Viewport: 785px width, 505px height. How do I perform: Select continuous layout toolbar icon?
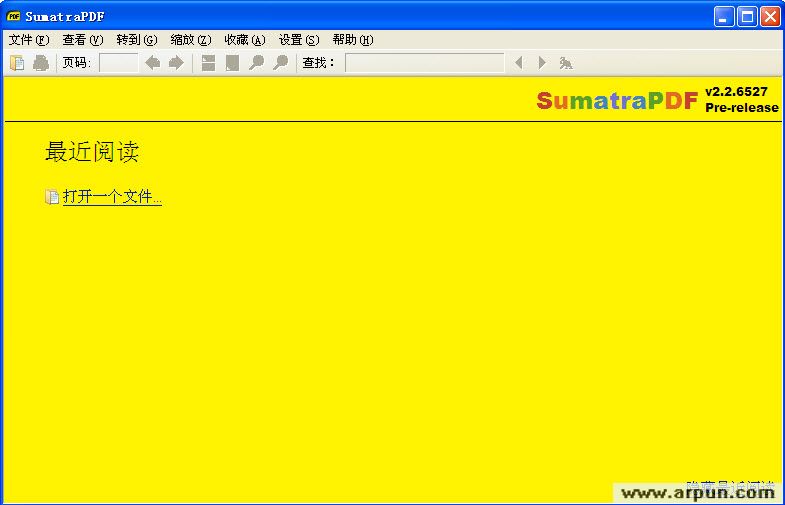208,63
